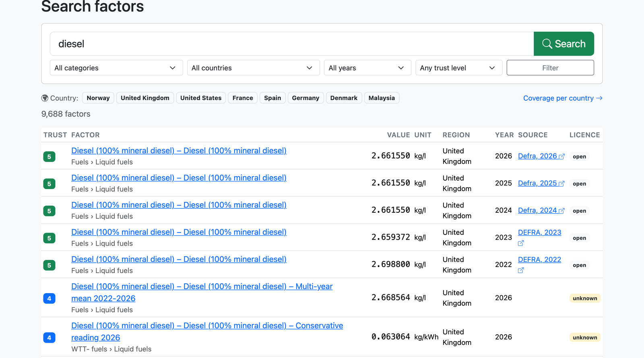Click the Filter button
Screen dimensions: 644x358
point(550,68)
